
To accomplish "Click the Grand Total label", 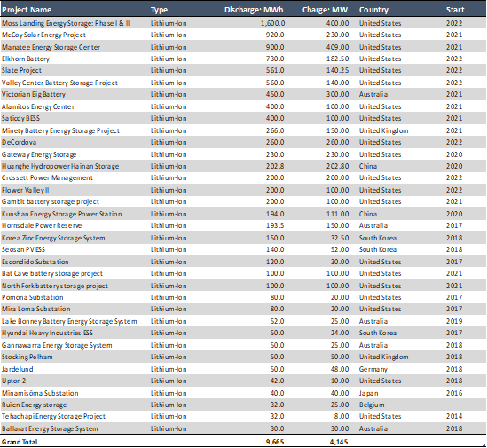I will tap(20, 442).
